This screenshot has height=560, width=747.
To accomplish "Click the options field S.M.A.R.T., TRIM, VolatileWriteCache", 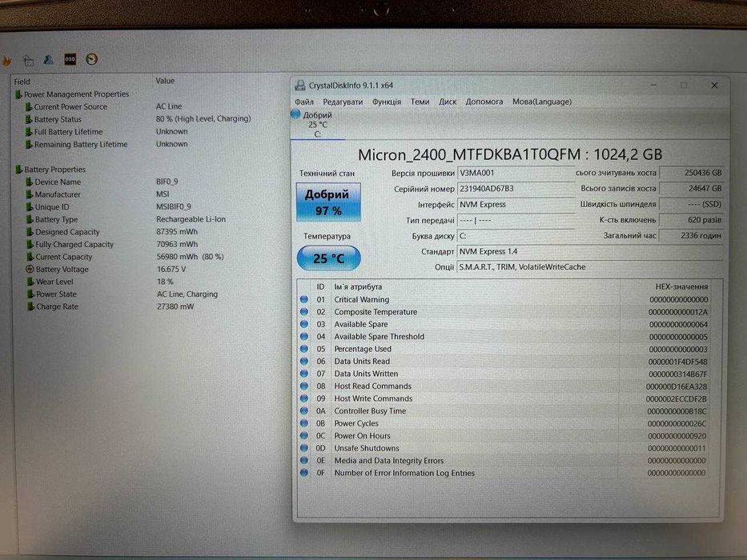I will coord(590,267).
